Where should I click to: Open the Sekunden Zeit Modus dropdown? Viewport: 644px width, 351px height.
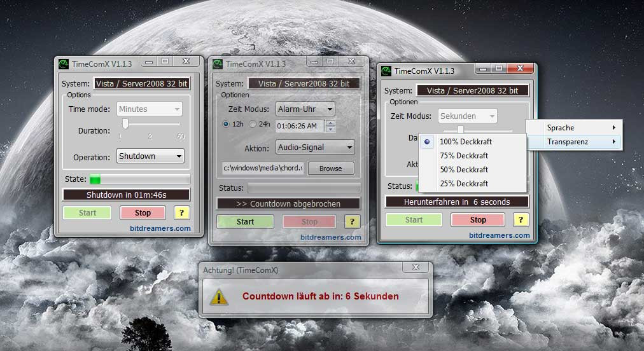(467, 116)
